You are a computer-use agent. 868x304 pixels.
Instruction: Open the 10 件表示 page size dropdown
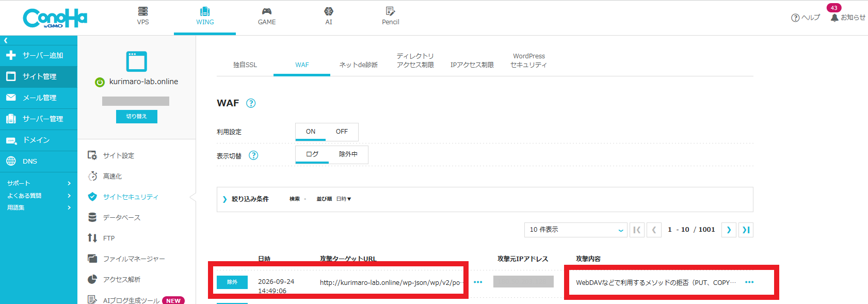(x=576, y=230)
